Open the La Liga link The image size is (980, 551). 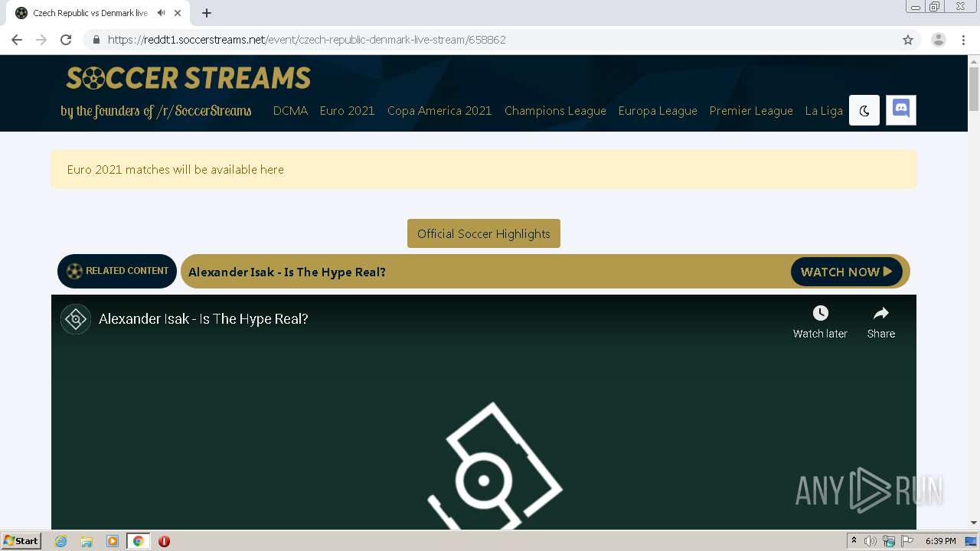point(824,111)
